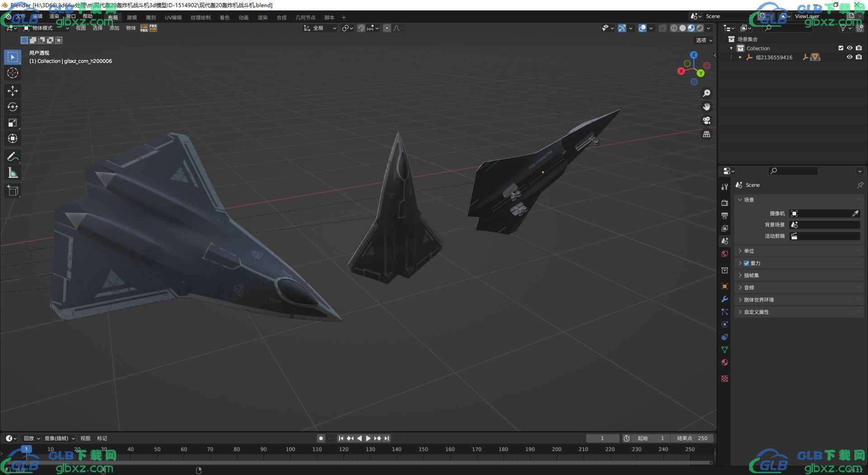This screenshot has width=868, height=475.
Task: Open the Modifiers wrench tab
Action: (725, 299)
